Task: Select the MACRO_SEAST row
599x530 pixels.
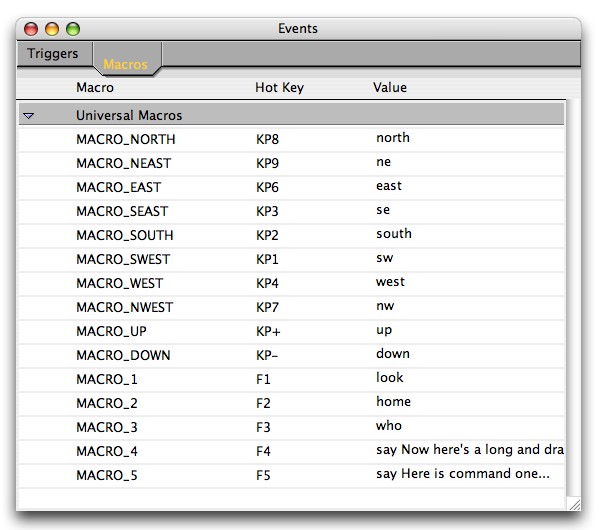Action: pyautogui.click(x=291, y=211)
